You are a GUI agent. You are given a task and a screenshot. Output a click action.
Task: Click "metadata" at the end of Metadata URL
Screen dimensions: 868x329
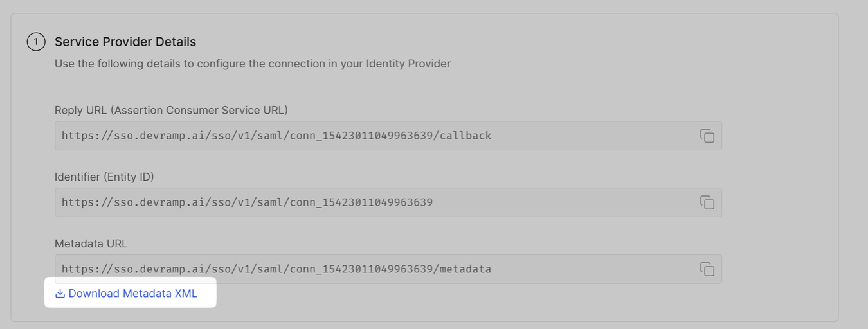(x=466, y=269)
